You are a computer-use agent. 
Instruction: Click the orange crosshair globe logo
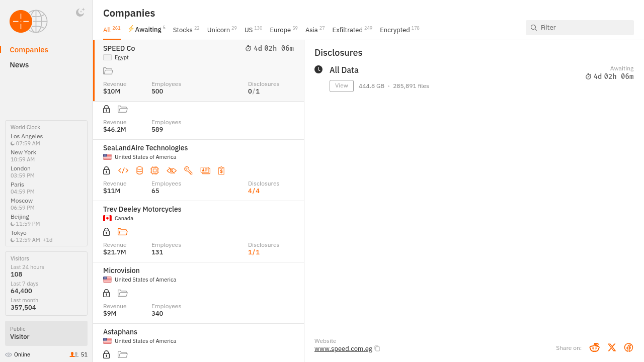(29, 21)
